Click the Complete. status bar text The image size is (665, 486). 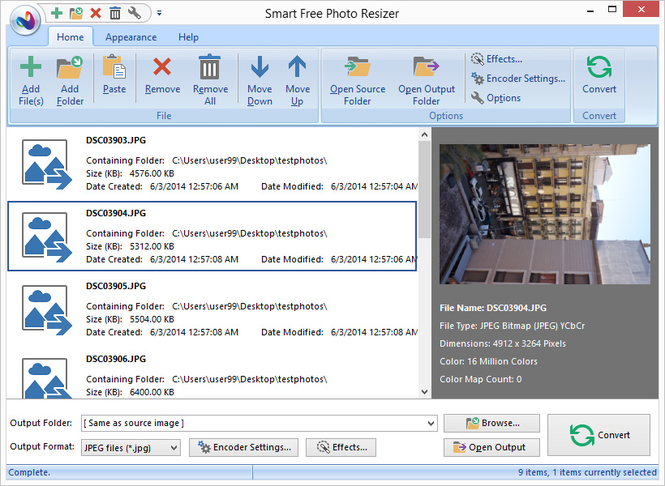(x=29, y=472)
